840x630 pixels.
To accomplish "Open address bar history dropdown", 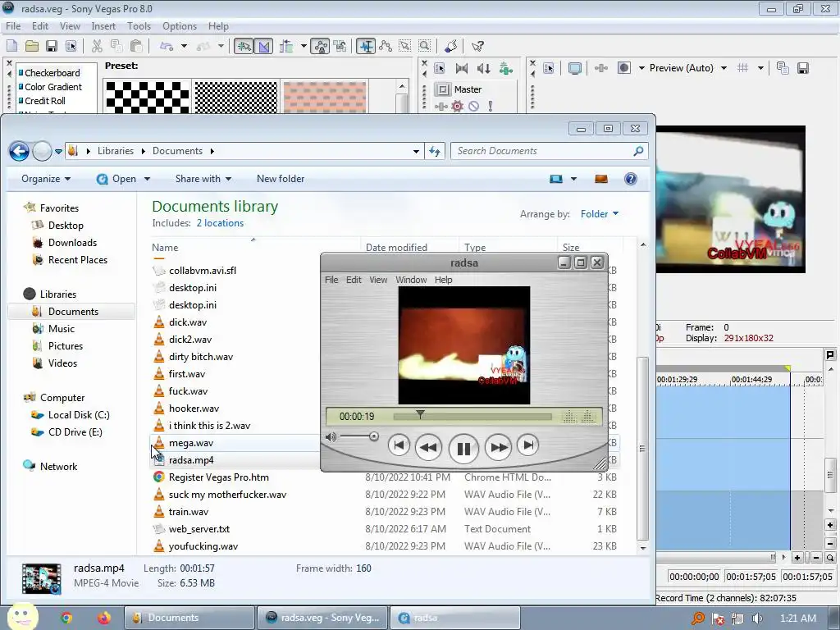I will point(416,151).
